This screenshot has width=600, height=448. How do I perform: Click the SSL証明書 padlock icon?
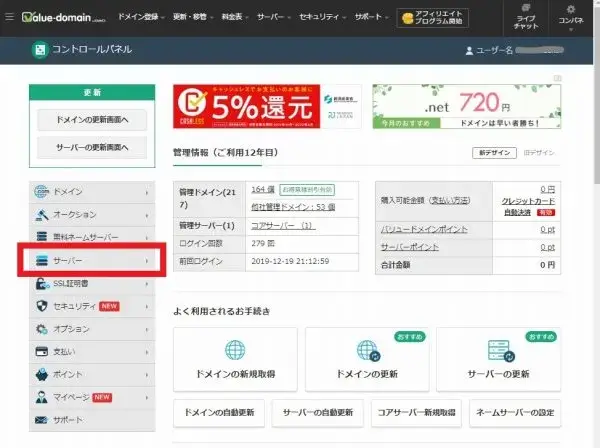(42, 283)
